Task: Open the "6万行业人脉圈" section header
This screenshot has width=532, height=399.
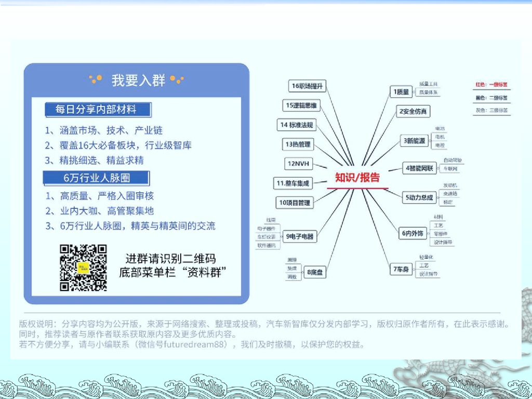Action: click(96, 179)
